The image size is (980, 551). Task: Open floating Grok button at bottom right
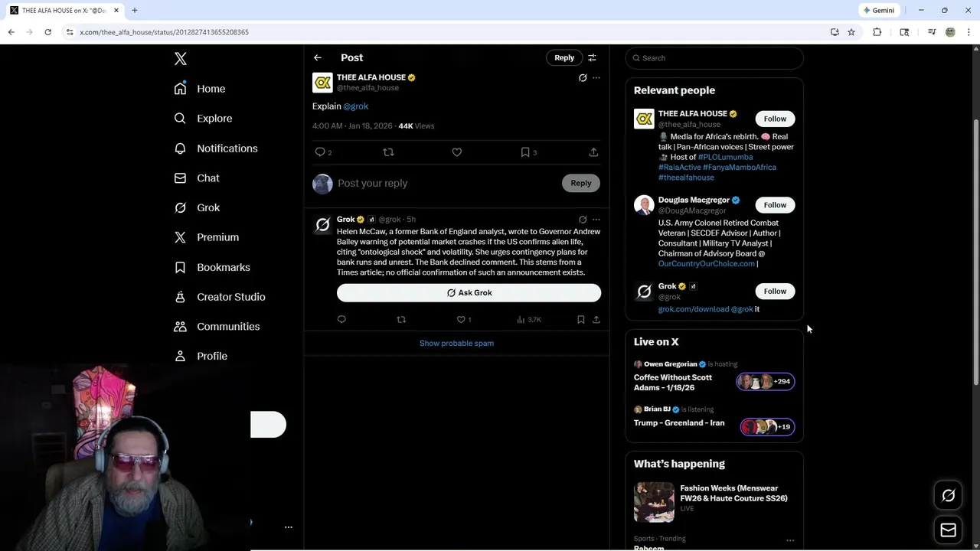tap(949, 496)
